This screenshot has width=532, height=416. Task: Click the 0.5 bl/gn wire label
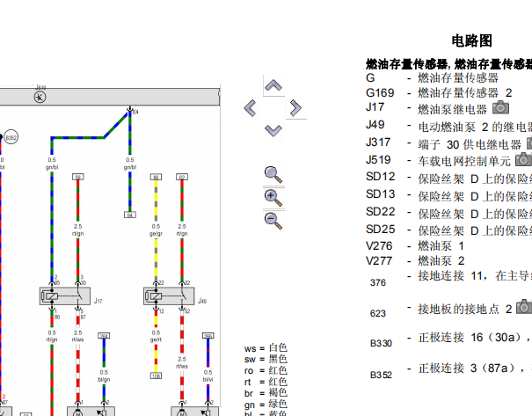tap(104, 376)
